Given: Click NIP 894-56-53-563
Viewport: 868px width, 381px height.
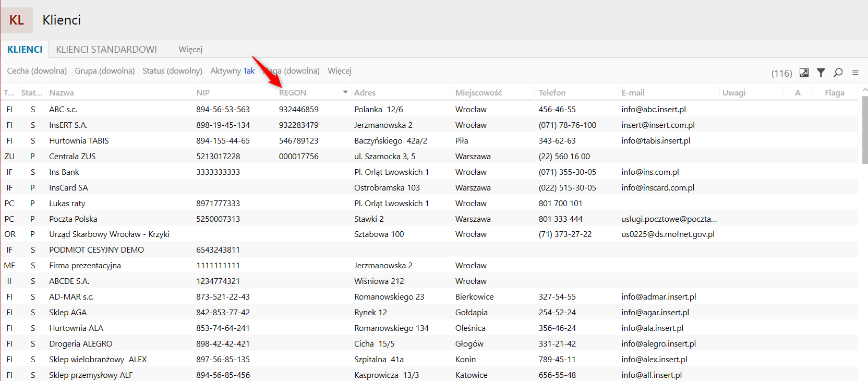Looking at the screenshot, I should pos(223,110).
